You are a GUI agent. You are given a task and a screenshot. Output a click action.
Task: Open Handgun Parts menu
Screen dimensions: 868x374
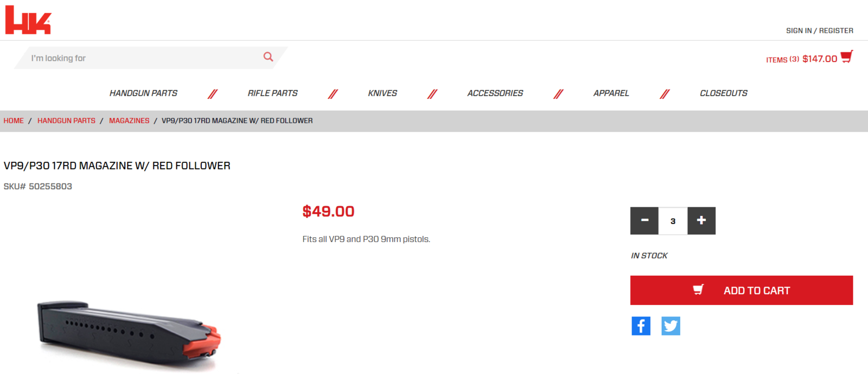[x=143, y=93]
